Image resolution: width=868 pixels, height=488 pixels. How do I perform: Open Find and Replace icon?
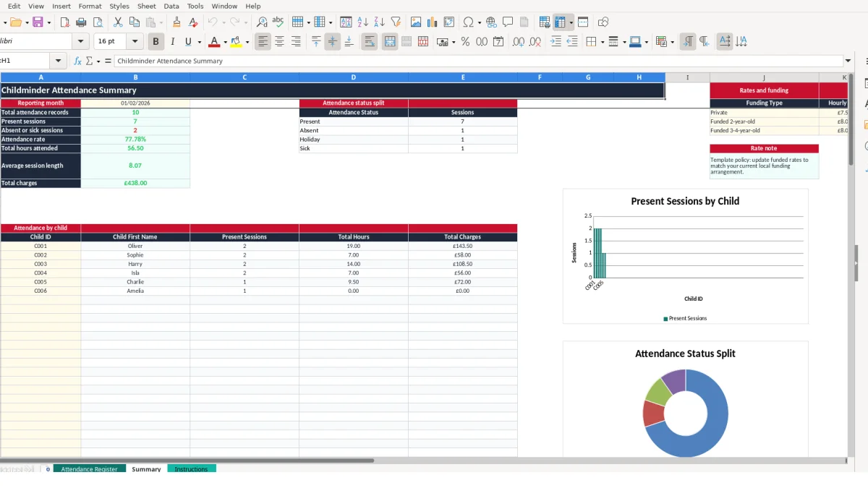click(x=262, y=22)
